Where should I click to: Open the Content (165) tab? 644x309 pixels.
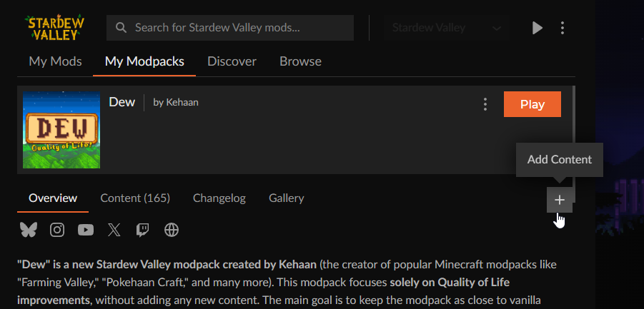point(135,198)
